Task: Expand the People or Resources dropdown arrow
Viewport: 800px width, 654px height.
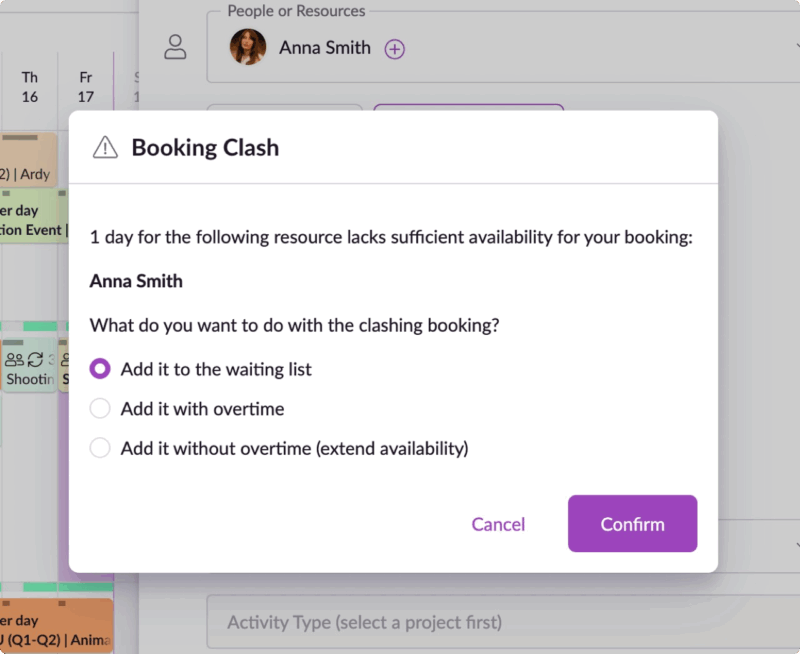Action: (x=796, y=46)
